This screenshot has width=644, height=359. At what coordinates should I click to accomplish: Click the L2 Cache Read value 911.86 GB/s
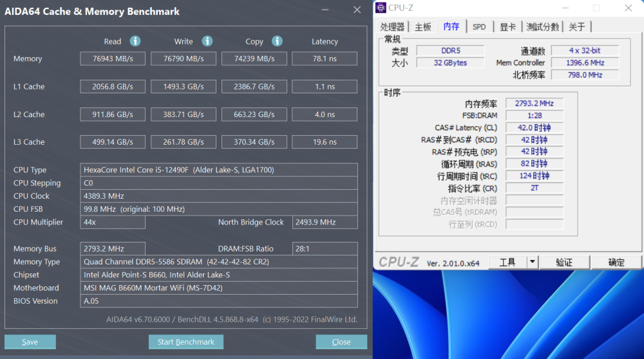coord(113,115)
